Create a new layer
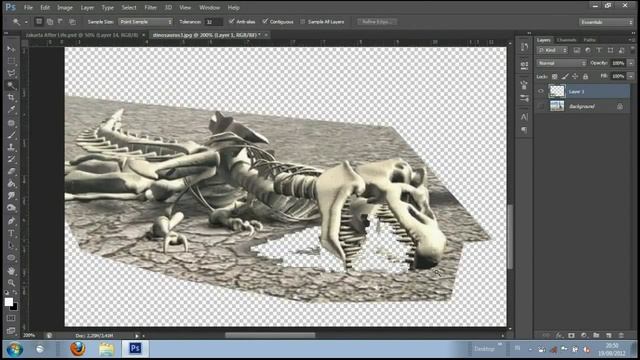The image size is (640, 360). tap(609, 335)
